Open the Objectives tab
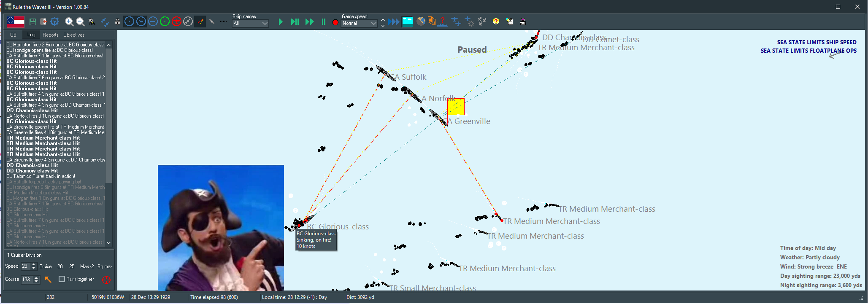Image resolution: width=868 pixels, height=304 pixels. (74, 35)
